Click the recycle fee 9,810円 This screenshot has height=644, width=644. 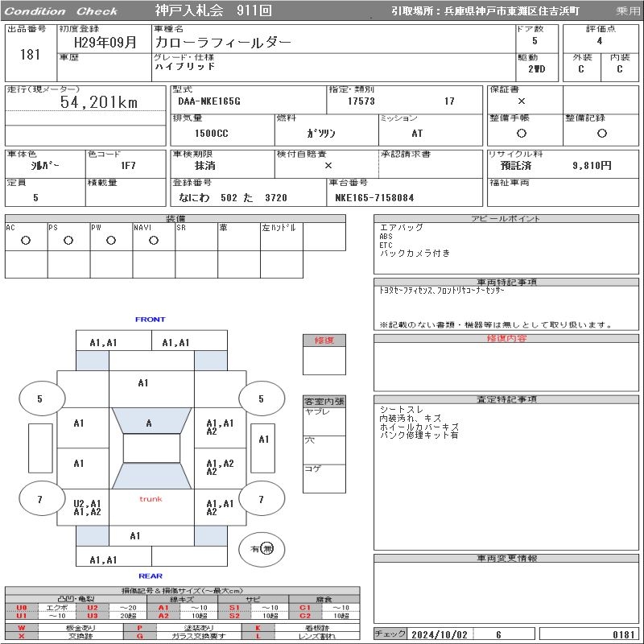click(592, 166)
